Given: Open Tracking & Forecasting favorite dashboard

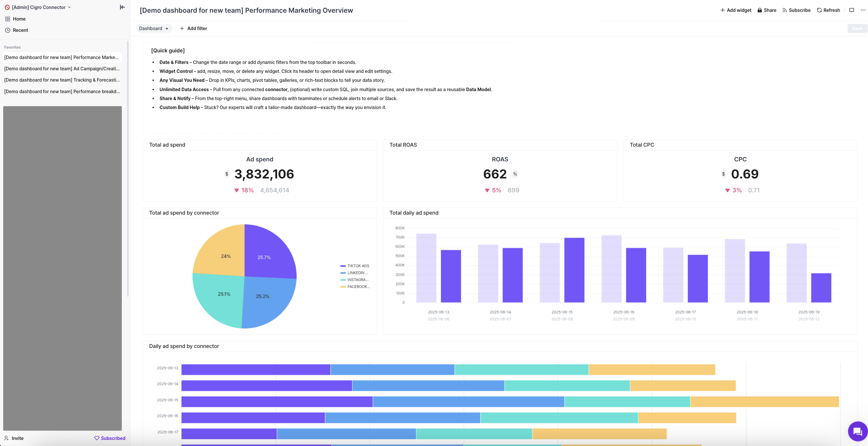Looking at the screenshot, I should pyautogui.click(x=62, y=80).
